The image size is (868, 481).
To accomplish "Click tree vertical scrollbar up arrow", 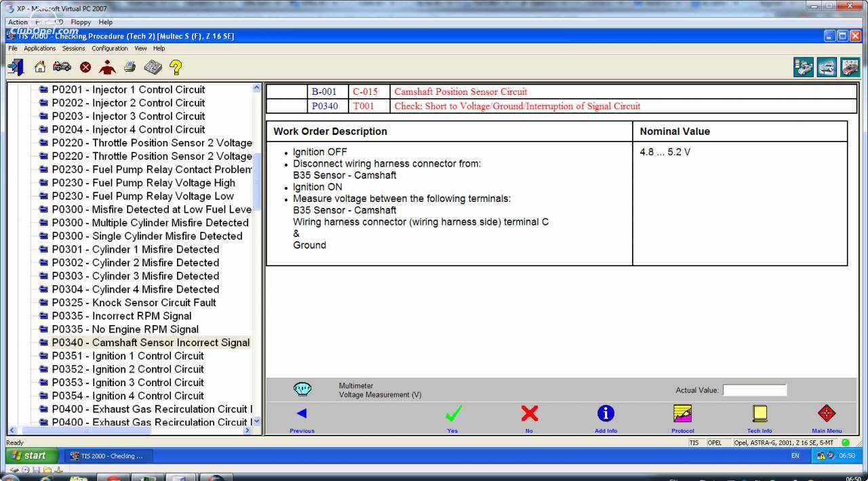I will coord(256,87).
